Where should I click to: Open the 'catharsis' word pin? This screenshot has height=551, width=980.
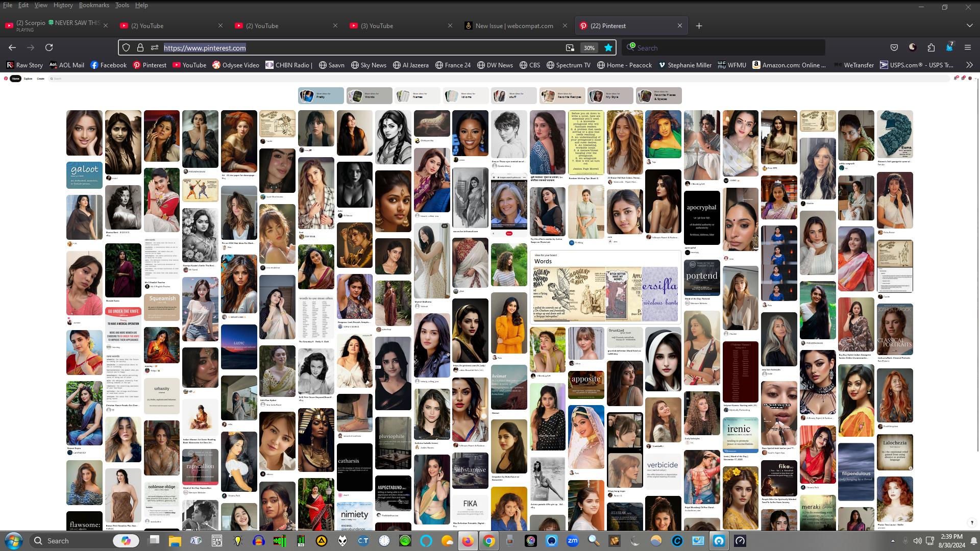(x=355, y=467)
